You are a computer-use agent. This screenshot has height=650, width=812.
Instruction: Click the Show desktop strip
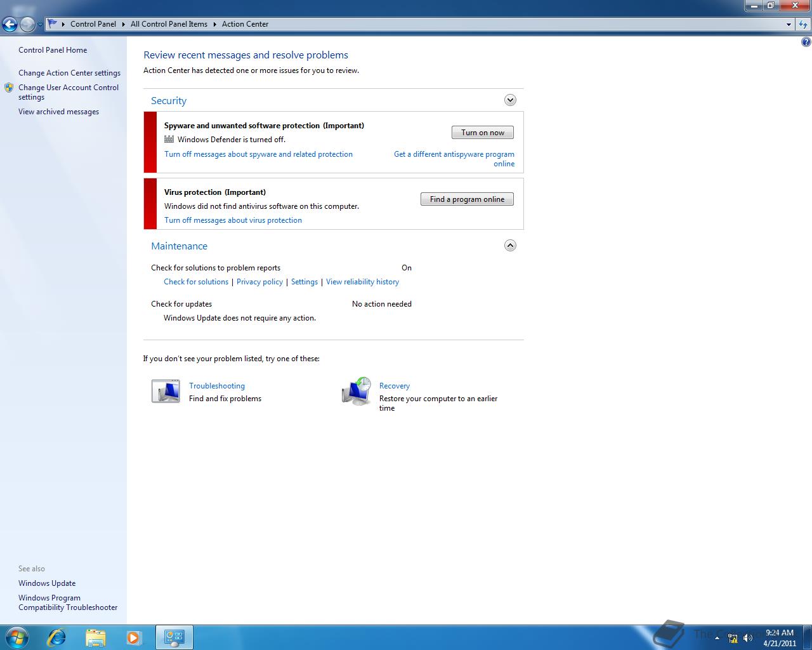tap(807, 637)
